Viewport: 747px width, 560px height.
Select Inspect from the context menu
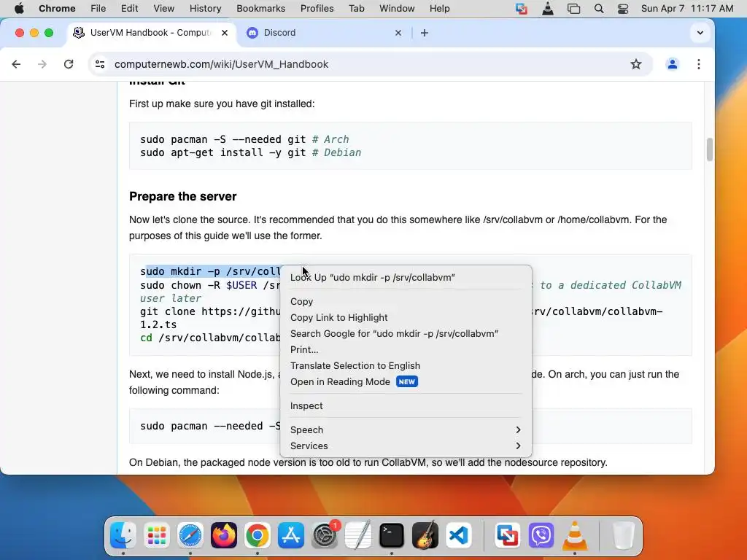point(406,405)
